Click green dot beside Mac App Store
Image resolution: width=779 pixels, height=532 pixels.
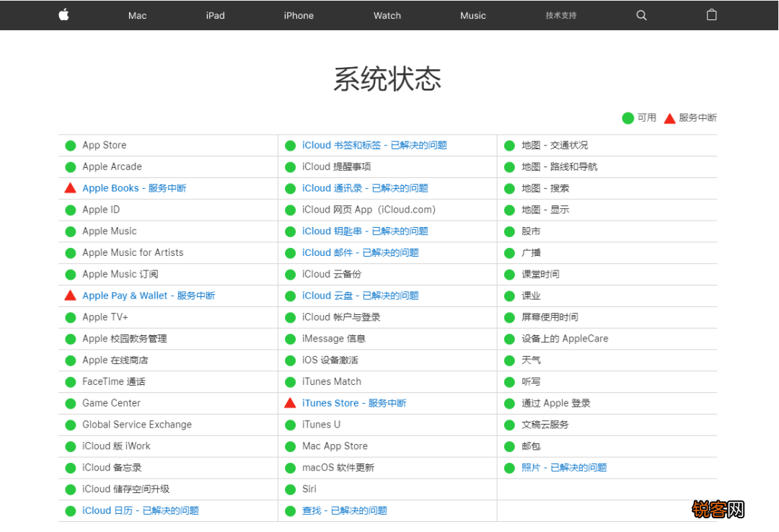pos(290,446)
